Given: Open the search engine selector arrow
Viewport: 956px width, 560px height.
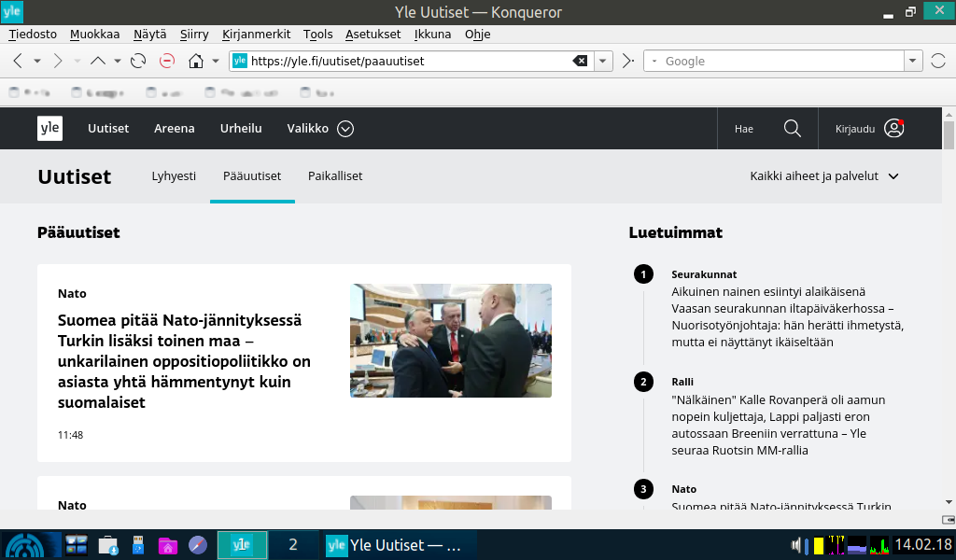Looking at the screenshot, I should click(x=654, y=61).
